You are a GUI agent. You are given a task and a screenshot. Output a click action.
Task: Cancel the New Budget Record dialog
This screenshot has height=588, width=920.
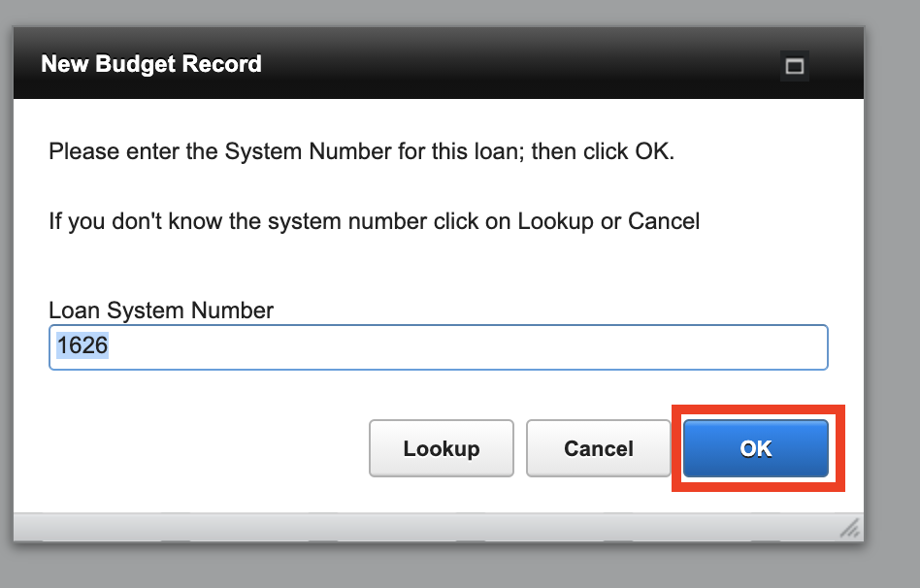point(598,448)
